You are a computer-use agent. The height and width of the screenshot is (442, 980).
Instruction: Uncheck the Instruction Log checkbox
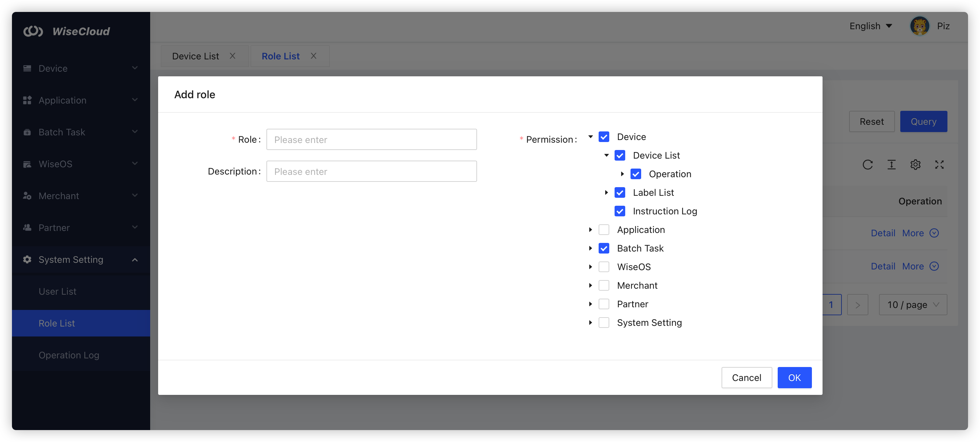(x=620, y=211)
